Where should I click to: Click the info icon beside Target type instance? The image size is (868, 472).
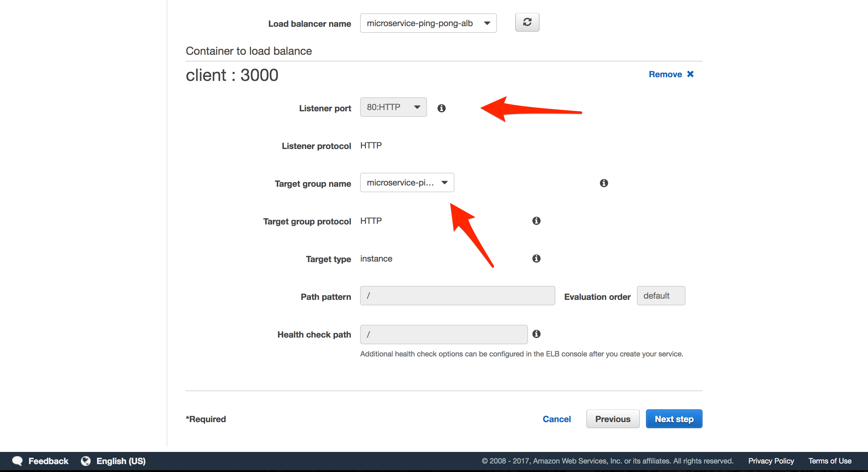point(536,259)
